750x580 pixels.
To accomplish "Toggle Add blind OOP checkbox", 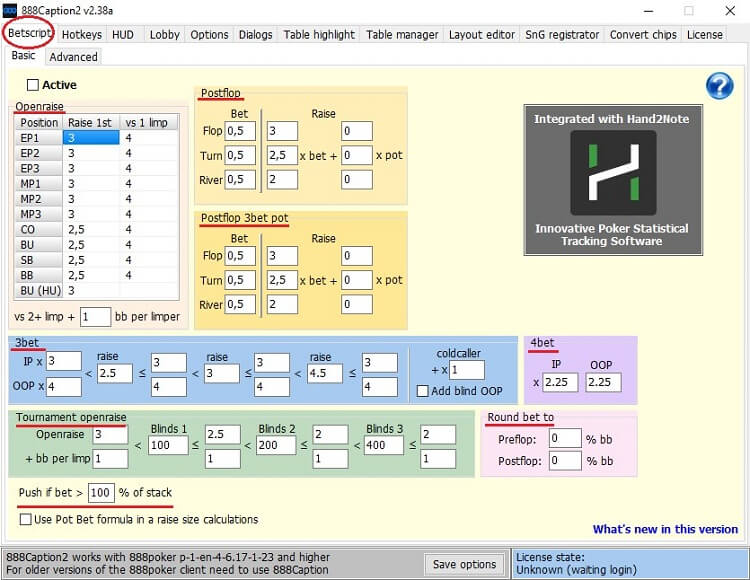I will pos(422,390).
